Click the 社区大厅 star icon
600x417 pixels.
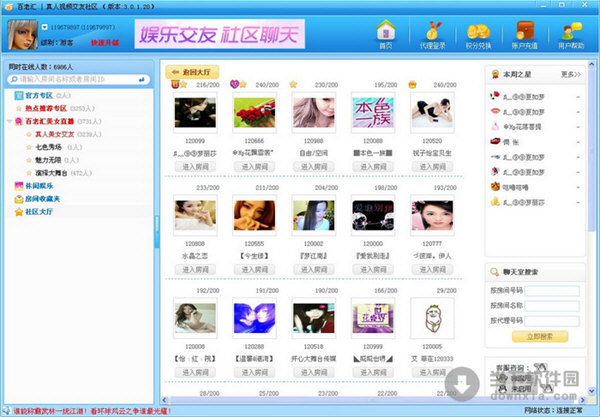19,212
